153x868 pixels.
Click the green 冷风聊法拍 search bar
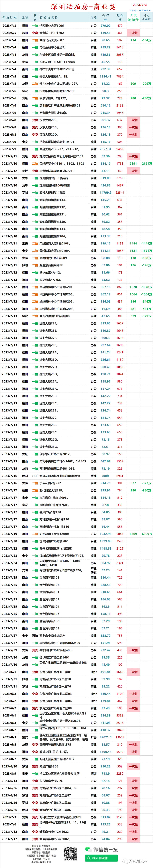[x=101, y=858]
